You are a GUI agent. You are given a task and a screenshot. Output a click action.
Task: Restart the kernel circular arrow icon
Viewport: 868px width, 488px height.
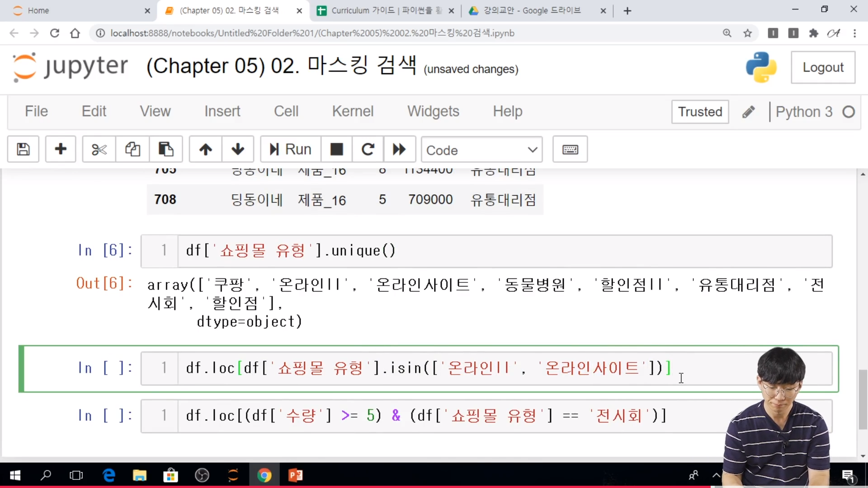(x=368, y=149)
